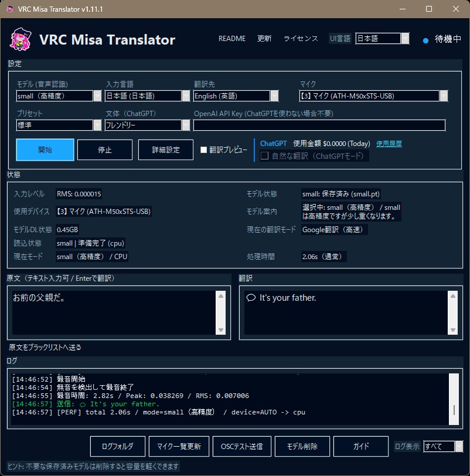Screen dimensions: 470x476
Task: Click the log panel scrollbar thumb
Action: click(x=454, y=410)
